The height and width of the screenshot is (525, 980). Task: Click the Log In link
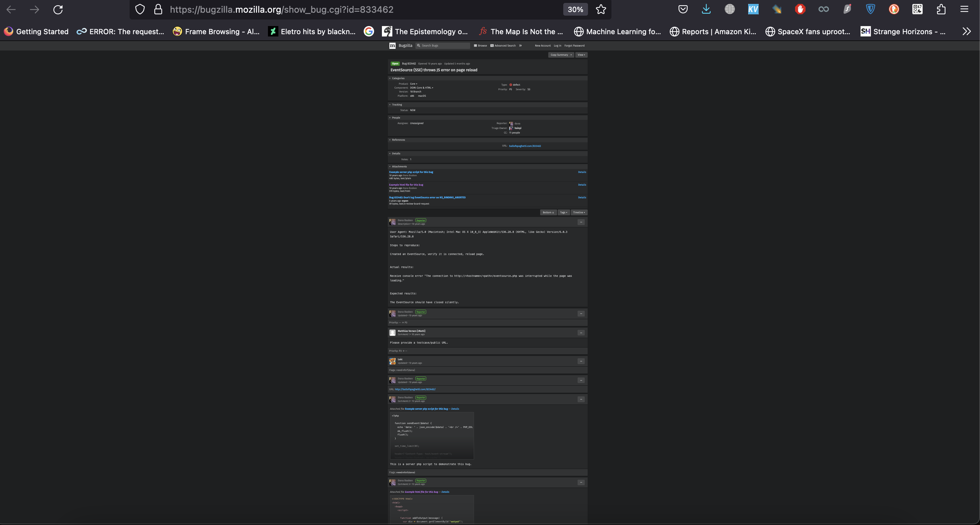(x=557, y=46)
